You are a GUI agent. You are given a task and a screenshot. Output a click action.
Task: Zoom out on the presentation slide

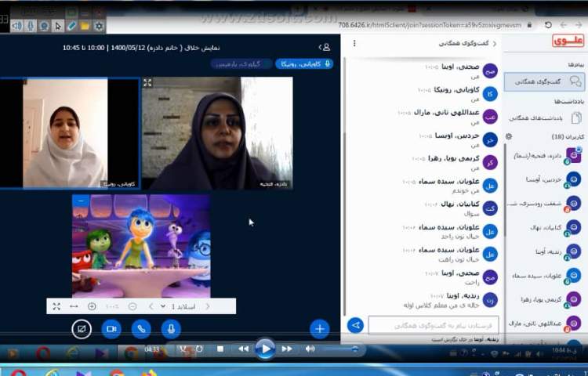click(x=132, y=306)
